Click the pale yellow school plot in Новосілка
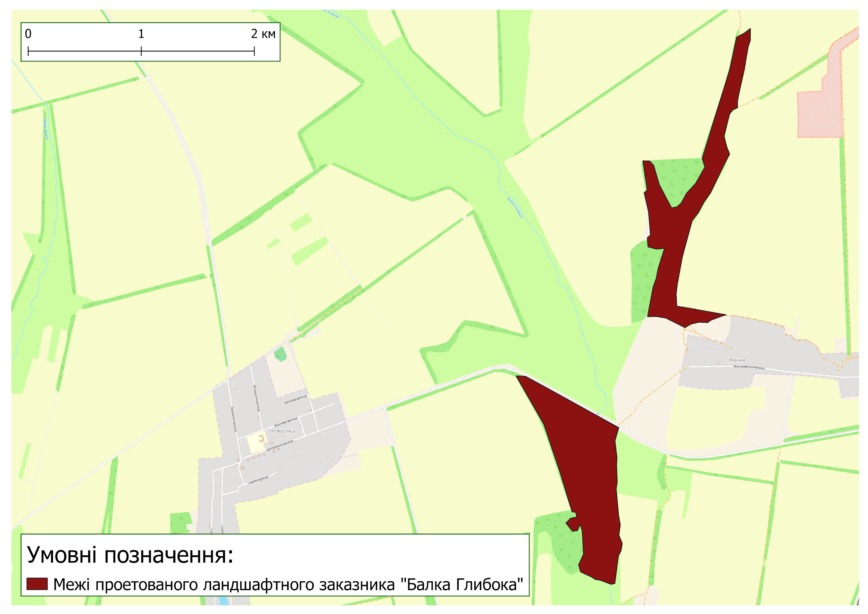 [x=257, y=443]
